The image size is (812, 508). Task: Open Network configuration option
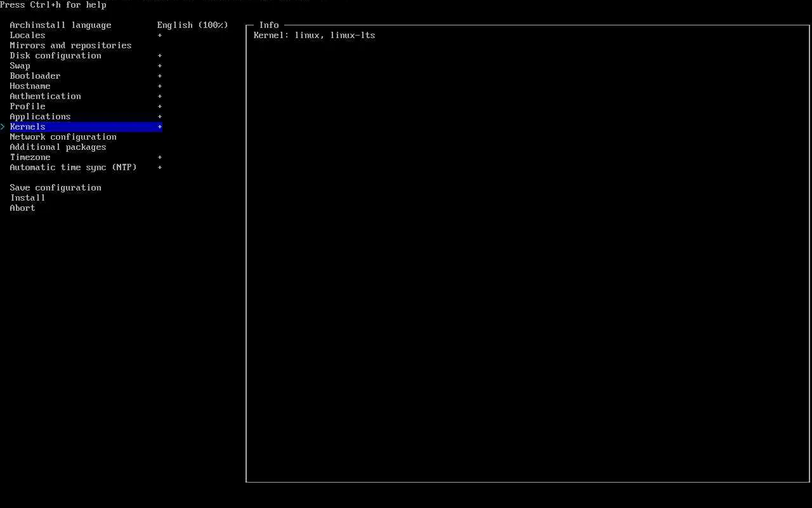point(63,137)
